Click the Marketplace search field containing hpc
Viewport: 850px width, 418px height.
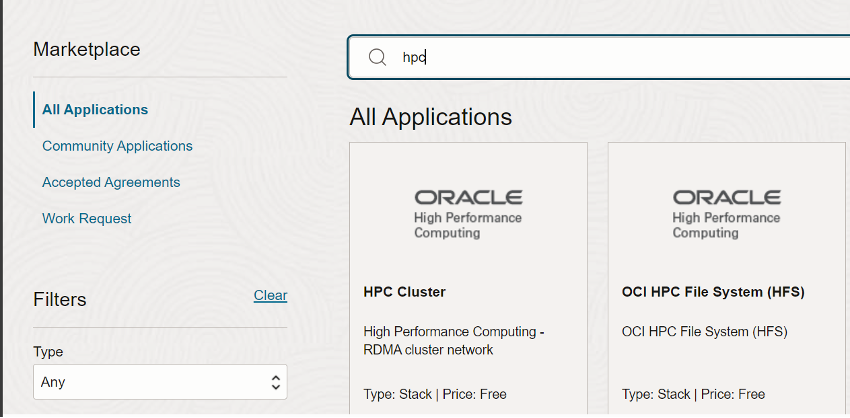(x=598, y=57)
